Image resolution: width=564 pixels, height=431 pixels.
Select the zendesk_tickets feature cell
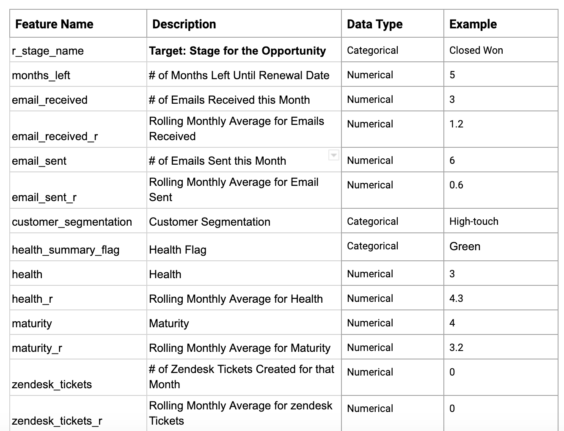coord(78,377)
